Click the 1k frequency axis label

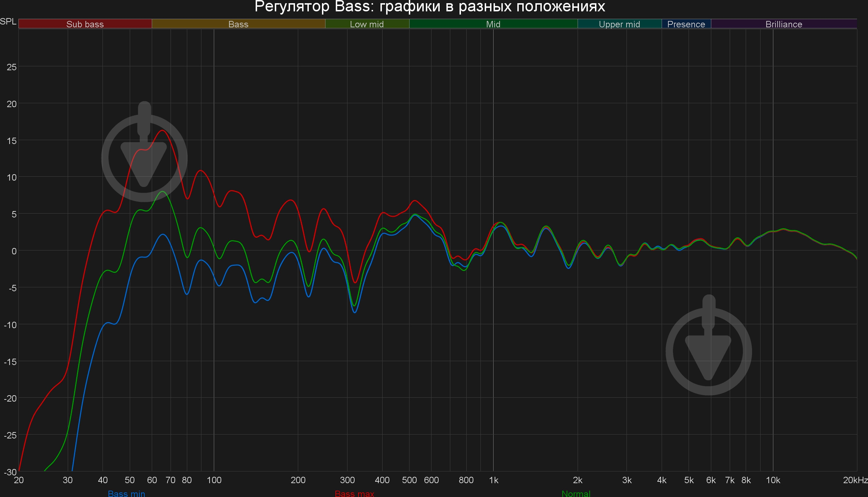pyautogui.click(x=494, y=480)
